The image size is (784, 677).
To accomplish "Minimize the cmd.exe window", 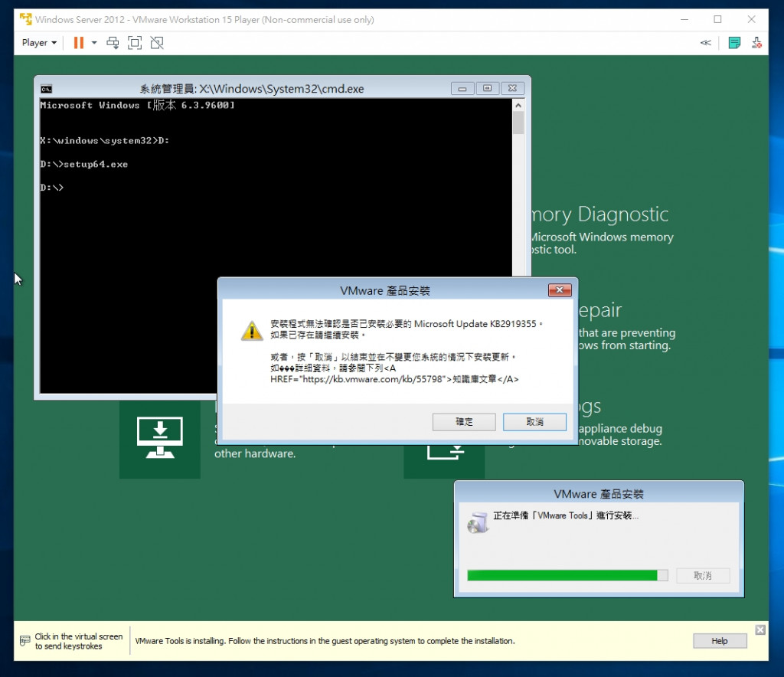I will [x=462, y=89].
